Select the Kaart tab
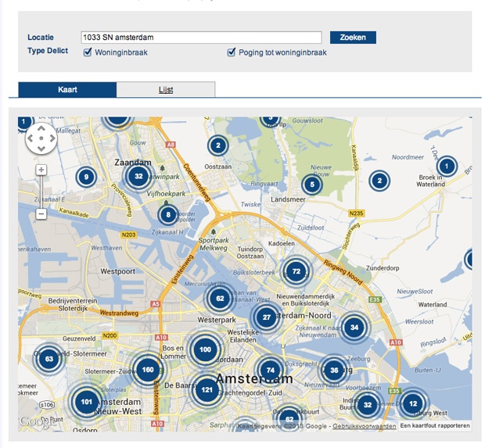This screenshot has width=485, height=448. coord(67,90)
